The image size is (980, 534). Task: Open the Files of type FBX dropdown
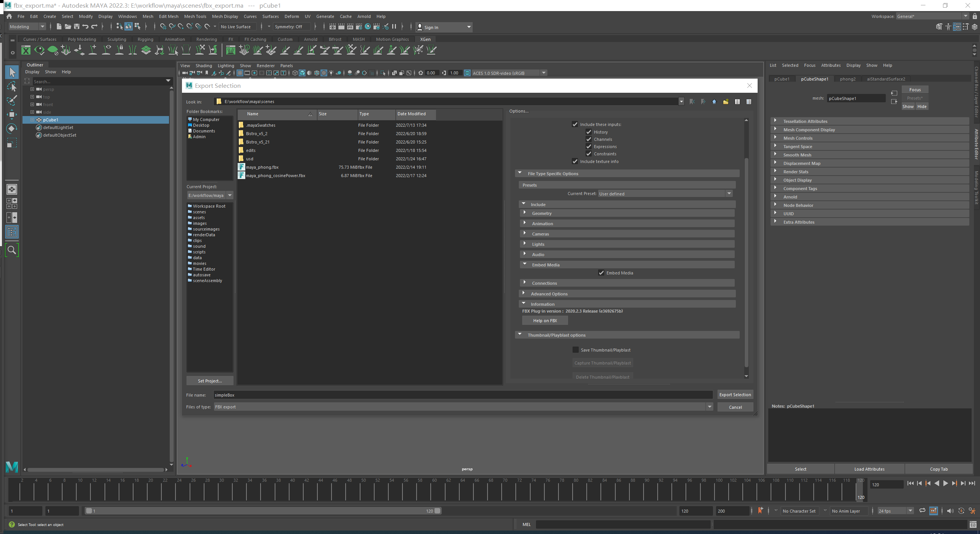tap(709, 407)
